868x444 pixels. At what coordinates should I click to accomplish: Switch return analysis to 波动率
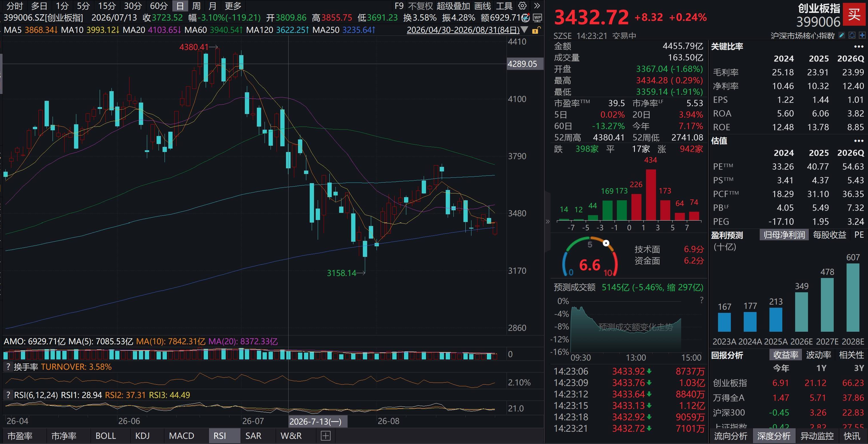(819, 355)
